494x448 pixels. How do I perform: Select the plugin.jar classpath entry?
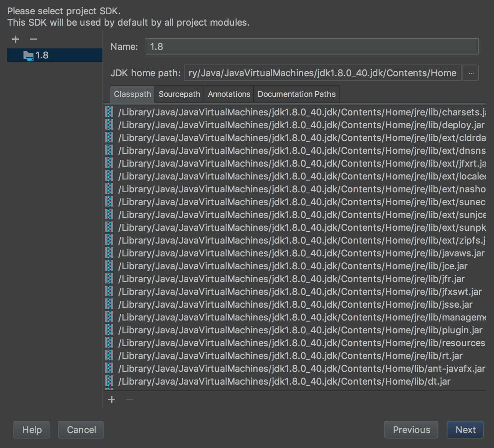pos(285,330)
